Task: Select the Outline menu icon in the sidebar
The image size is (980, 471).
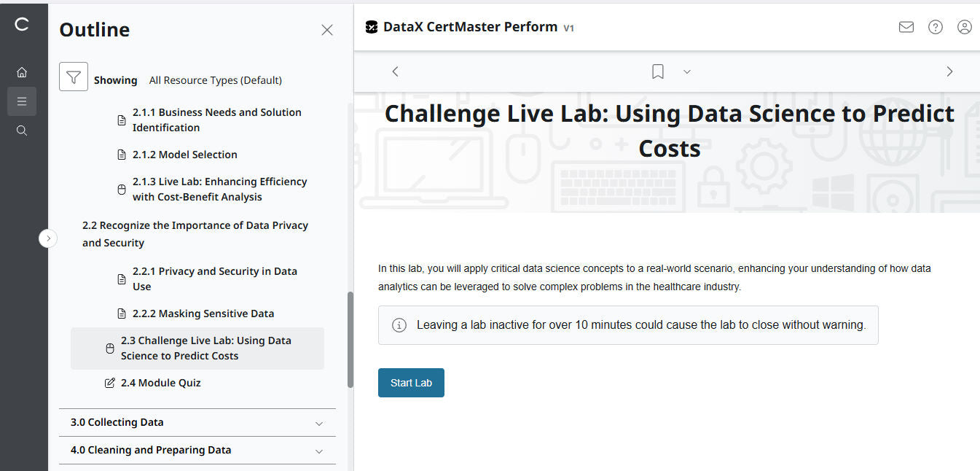Action: (22, 101)
